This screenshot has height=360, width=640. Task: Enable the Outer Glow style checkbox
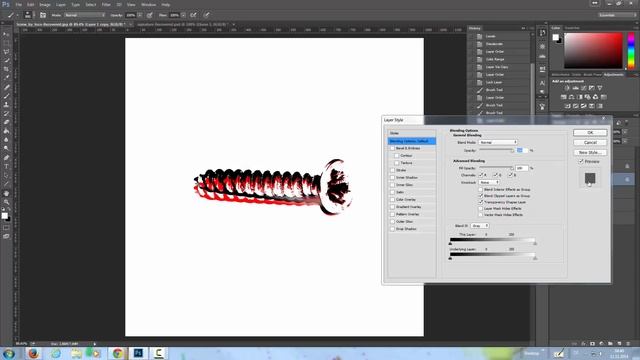point(393,222)
